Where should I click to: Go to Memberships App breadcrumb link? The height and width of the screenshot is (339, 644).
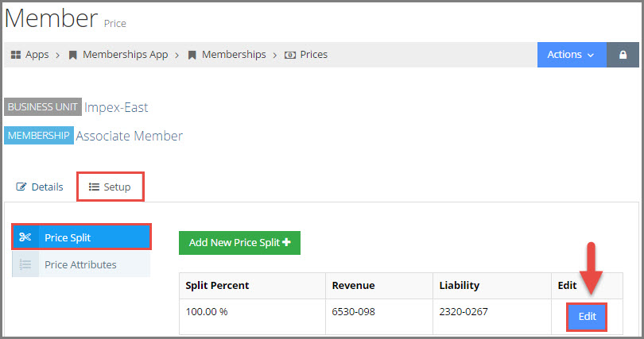[x=126, y=55]
